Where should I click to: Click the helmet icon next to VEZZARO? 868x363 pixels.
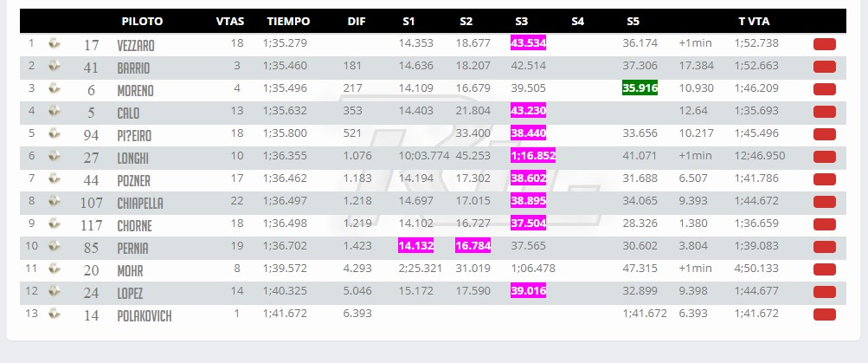(55, 43)
